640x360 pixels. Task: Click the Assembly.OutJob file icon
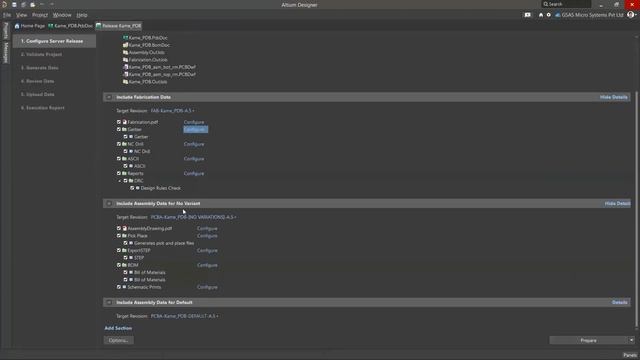(x=125, y=52)
